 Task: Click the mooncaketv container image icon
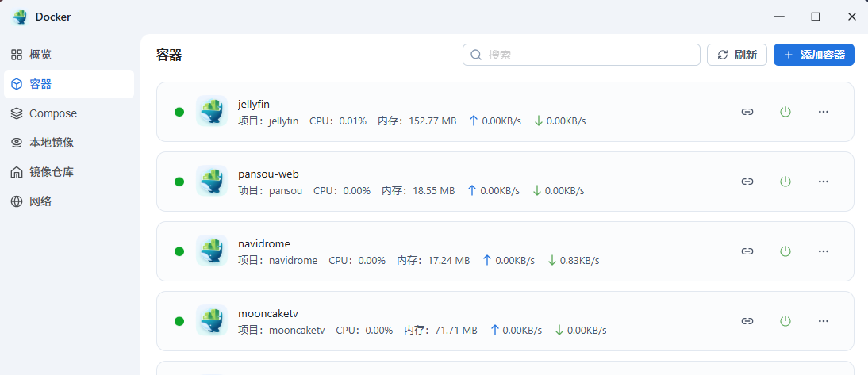(x=212, y=321)
